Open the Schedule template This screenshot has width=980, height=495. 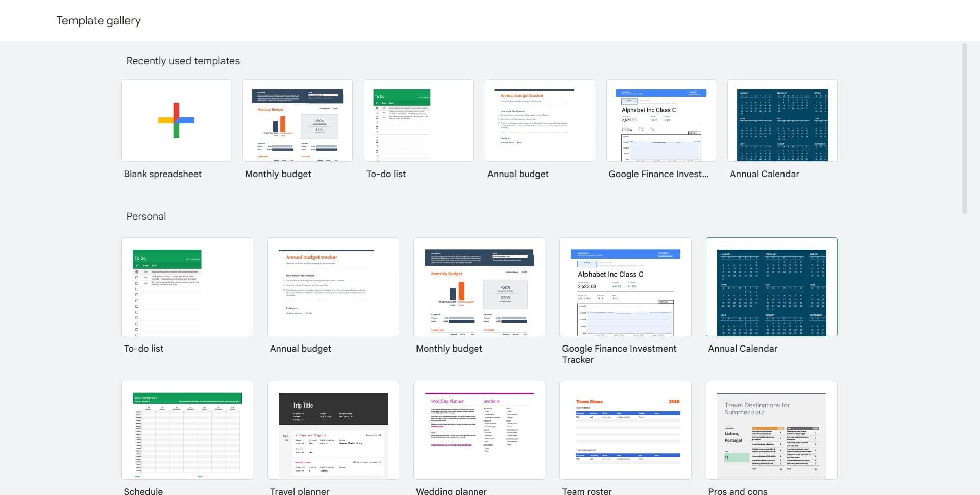click(187, 430)
